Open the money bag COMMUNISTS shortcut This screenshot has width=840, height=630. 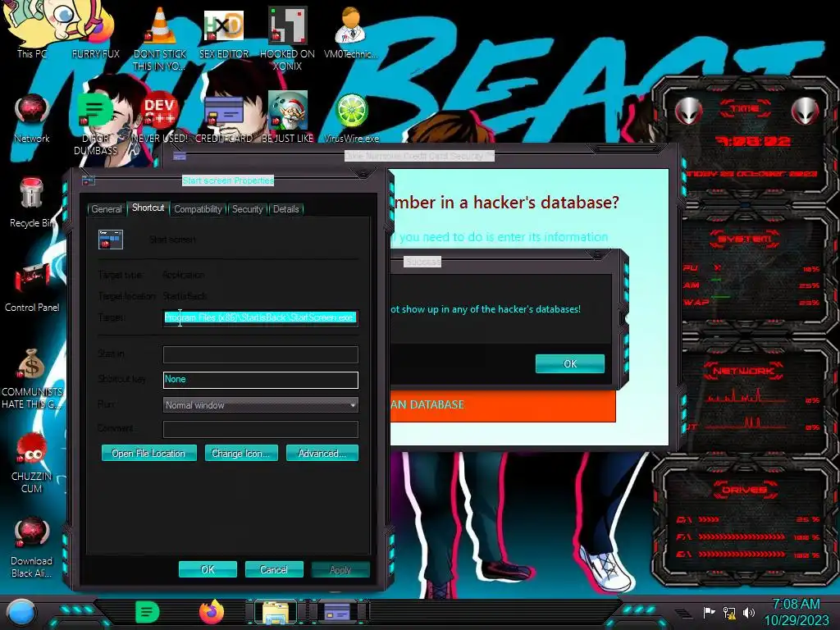point(32,378)
